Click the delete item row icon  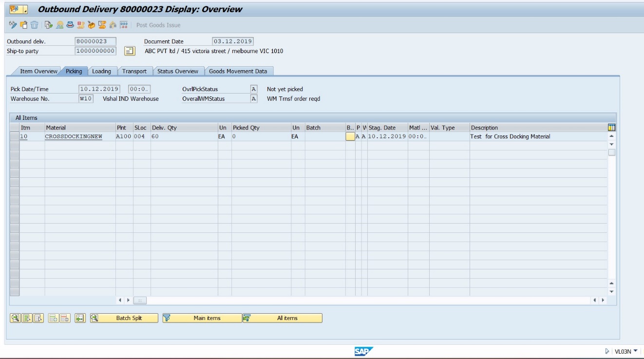tap(65, 318)
